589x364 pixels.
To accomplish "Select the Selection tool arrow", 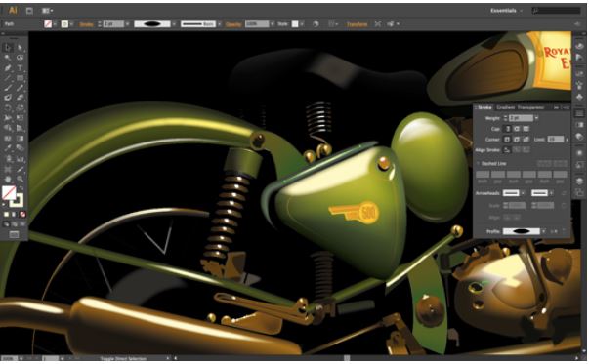I will pos(7,47).
